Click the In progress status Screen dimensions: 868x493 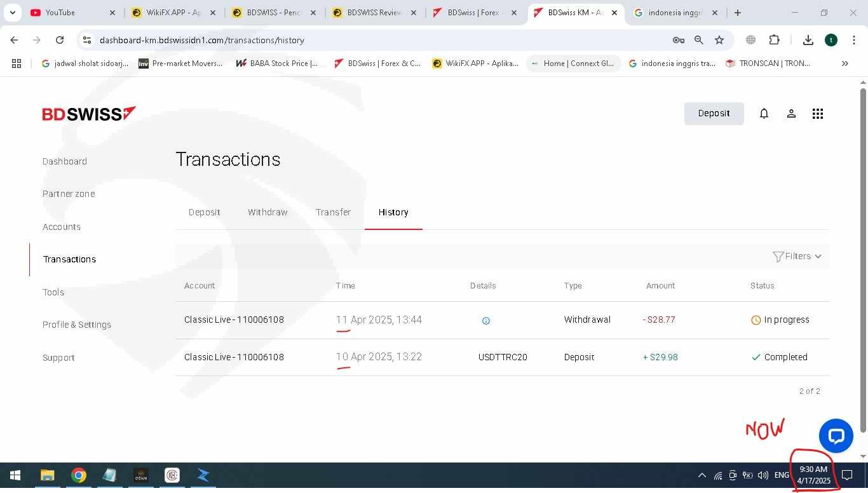pyautogui.click(x=780, y=320)
